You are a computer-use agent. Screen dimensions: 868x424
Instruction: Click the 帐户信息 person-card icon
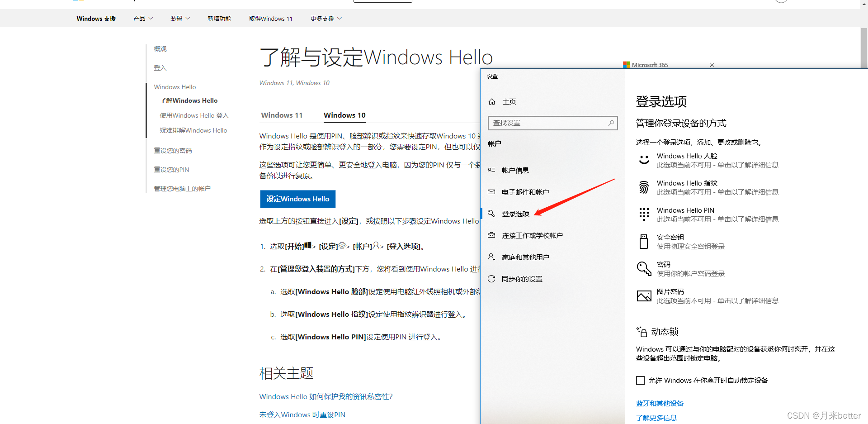click(x=491, y=170)
